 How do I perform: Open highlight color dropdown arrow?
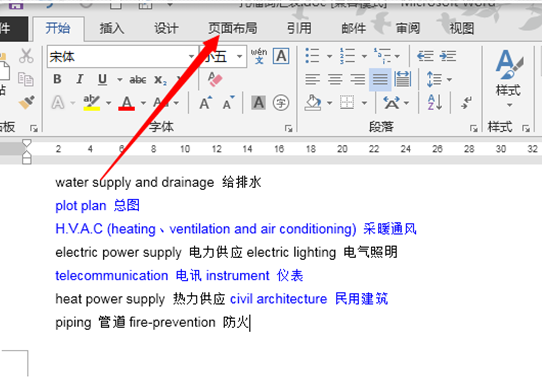point(109,103)
